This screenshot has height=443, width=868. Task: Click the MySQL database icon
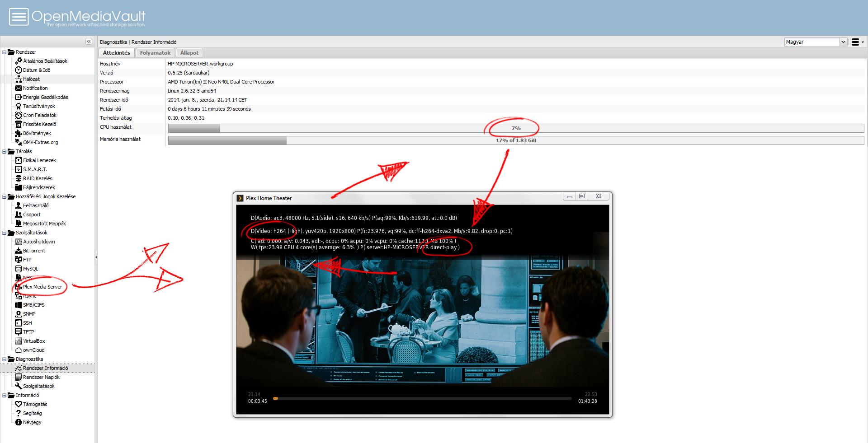19,269
